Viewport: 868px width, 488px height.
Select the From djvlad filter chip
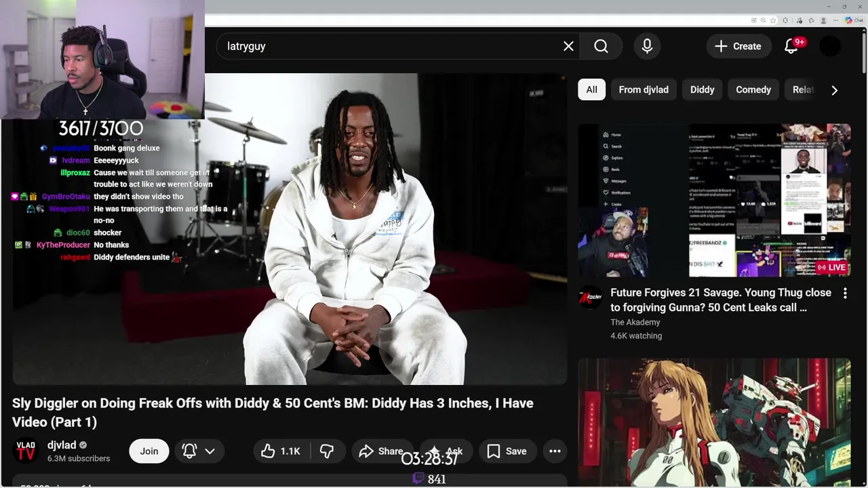(644, 89)
